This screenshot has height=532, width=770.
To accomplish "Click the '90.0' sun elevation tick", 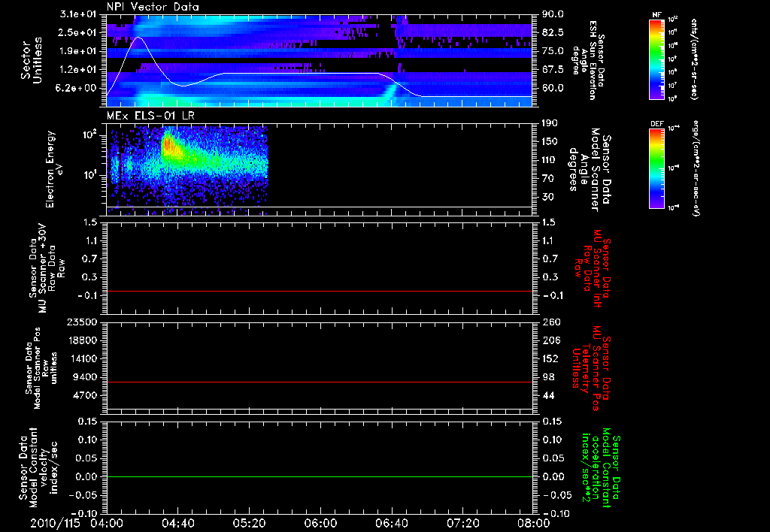I will [x=553, y=14].
